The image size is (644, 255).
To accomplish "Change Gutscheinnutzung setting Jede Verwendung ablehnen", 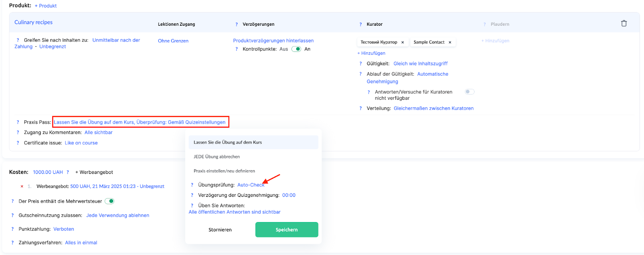I will (118, 216).
